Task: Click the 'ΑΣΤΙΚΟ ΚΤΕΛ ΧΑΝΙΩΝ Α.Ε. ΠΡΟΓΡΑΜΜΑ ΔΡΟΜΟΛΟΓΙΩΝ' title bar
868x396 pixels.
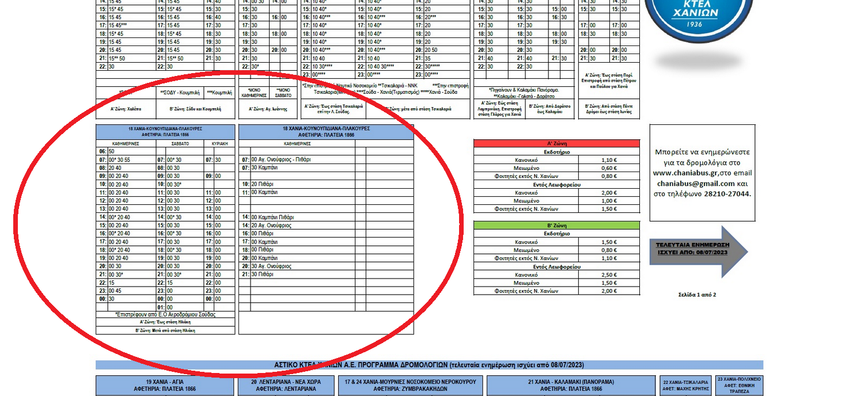Action: pyautogui.click(x=429, y=365)
